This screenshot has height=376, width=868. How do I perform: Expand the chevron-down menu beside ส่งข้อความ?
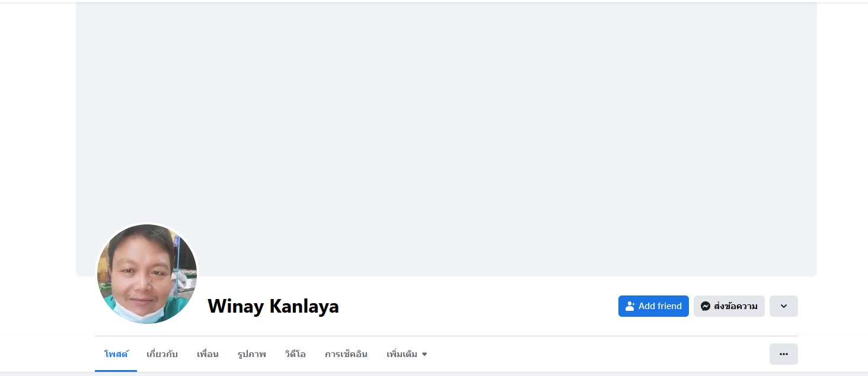coord(784,306)
